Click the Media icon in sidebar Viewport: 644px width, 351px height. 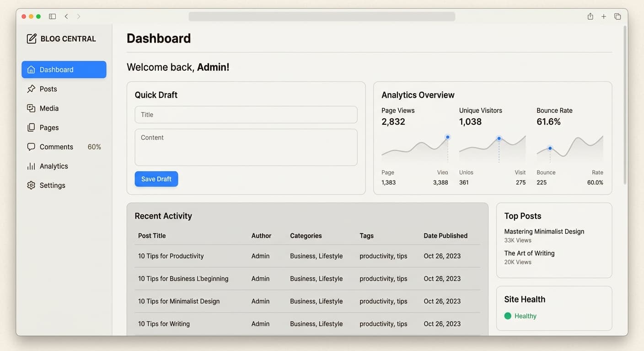coord(31,108)
